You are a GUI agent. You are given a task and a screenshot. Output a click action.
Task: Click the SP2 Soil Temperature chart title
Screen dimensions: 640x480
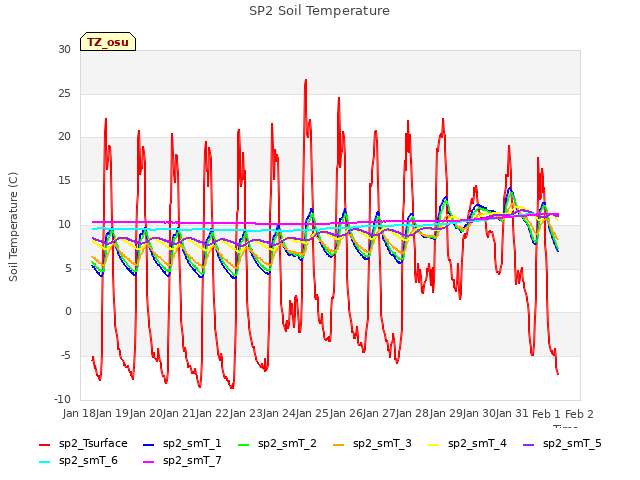(x=319, y=11)
